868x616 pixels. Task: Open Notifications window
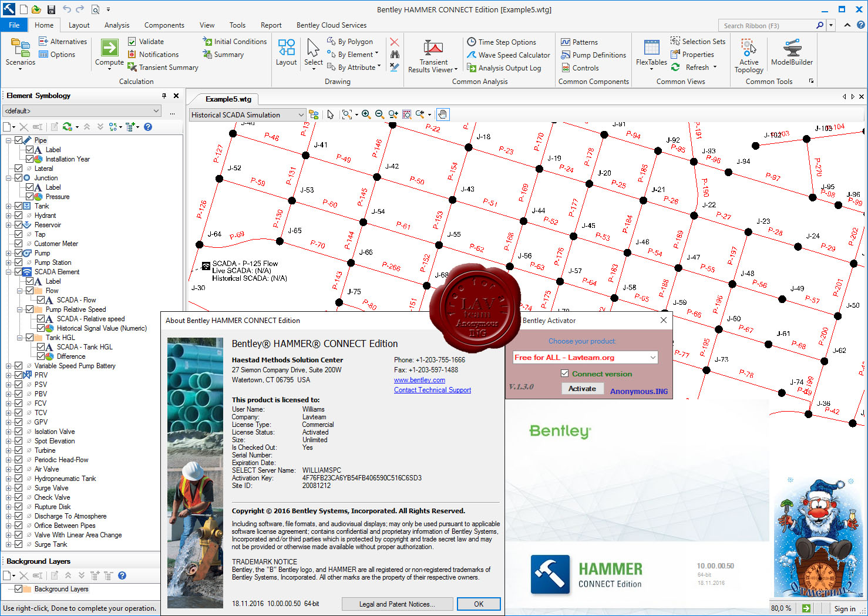153,55
